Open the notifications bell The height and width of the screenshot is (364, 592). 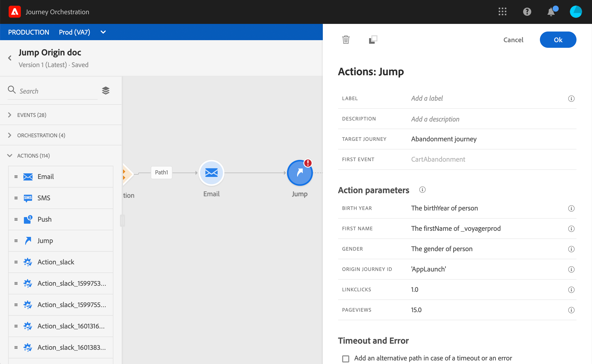tap(551, 12)
